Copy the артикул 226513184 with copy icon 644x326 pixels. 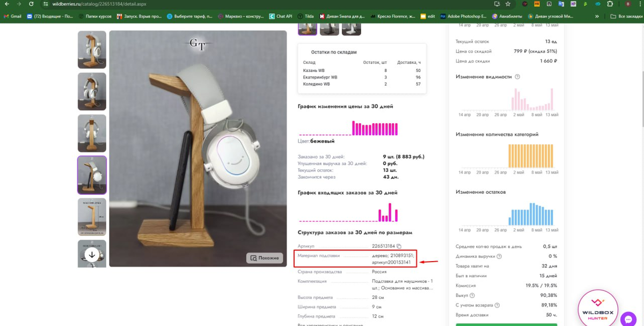(x=399, y=246)
